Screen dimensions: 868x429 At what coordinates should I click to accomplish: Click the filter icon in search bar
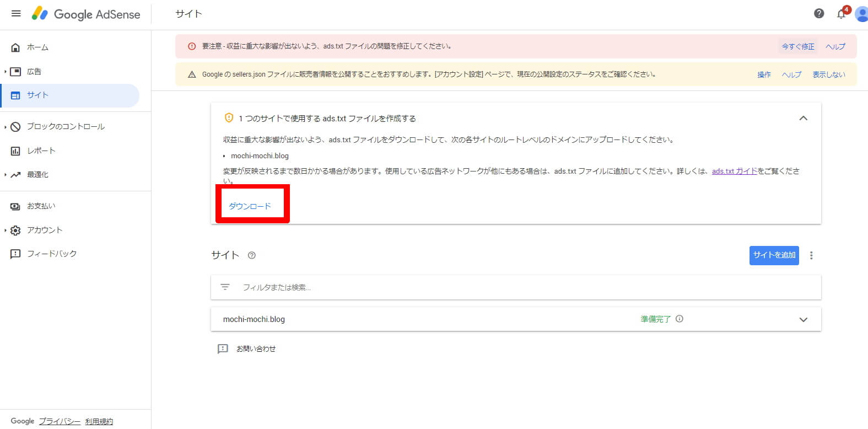(225, 287)
